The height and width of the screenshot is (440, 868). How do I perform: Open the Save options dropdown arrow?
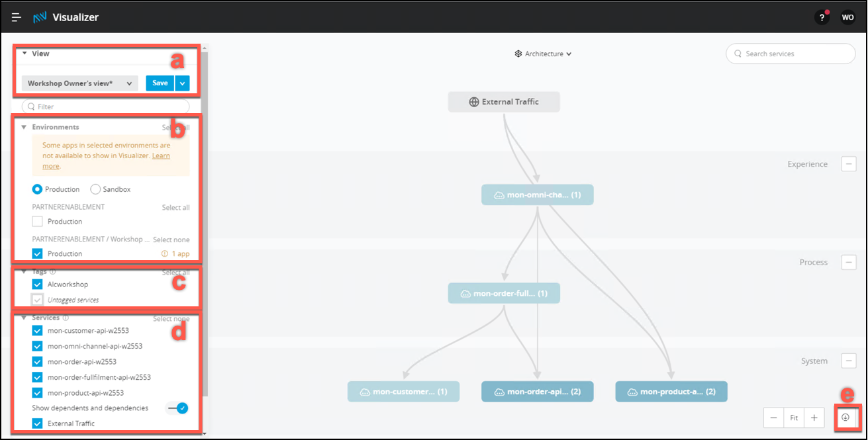(183, 83)
